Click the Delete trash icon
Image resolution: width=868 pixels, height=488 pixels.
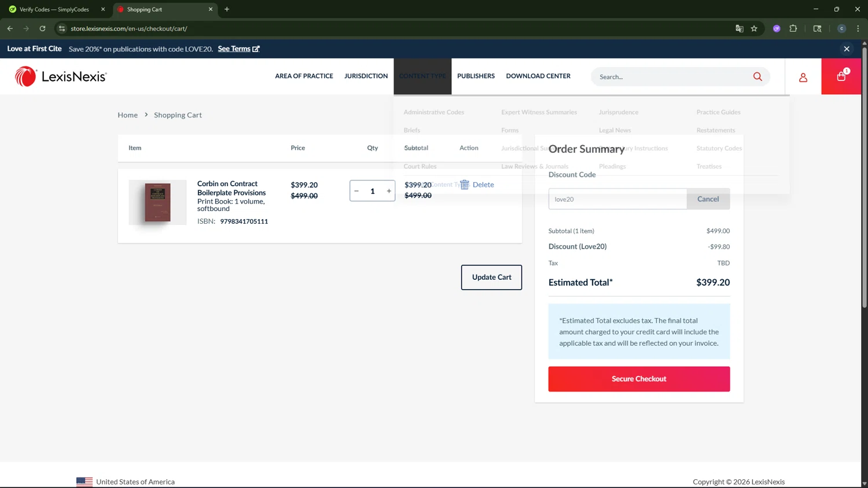pos(465,184)
